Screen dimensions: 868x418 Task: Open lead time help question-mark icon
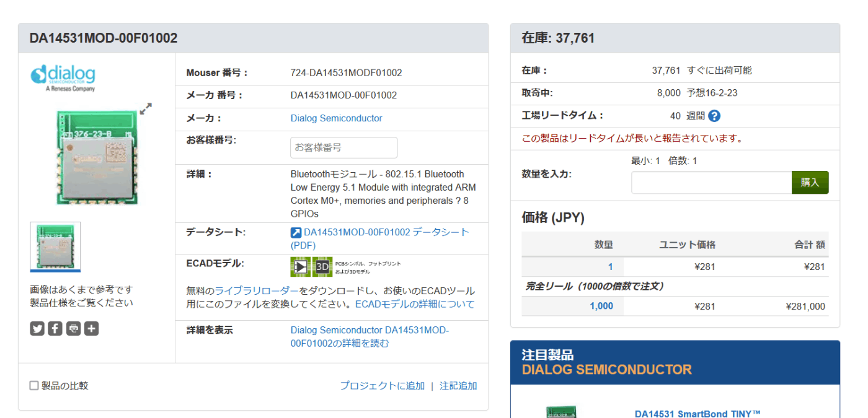point(714,116)
